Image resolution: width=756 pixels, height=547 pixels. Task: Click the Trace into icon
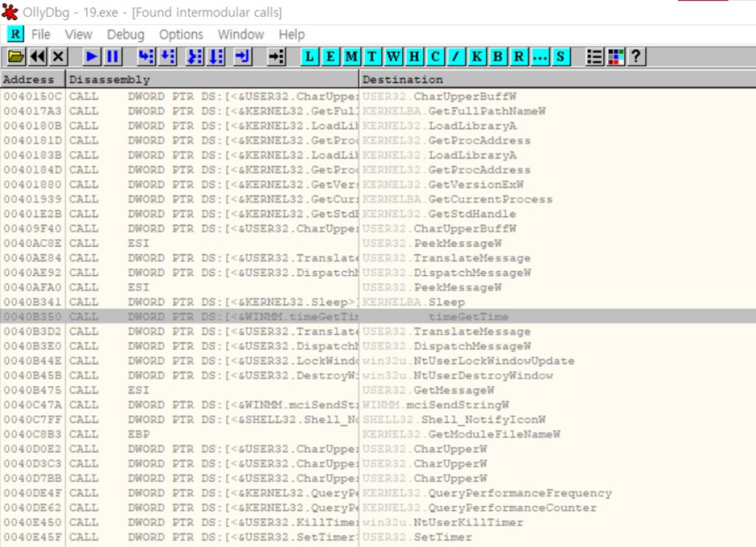click(x=195, y=57)
